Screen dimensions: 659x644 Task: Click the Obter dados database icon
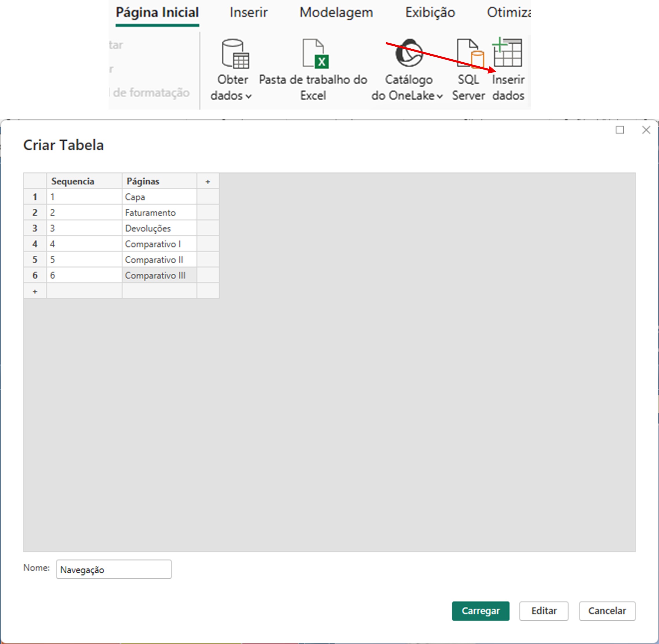click(235, 53)
